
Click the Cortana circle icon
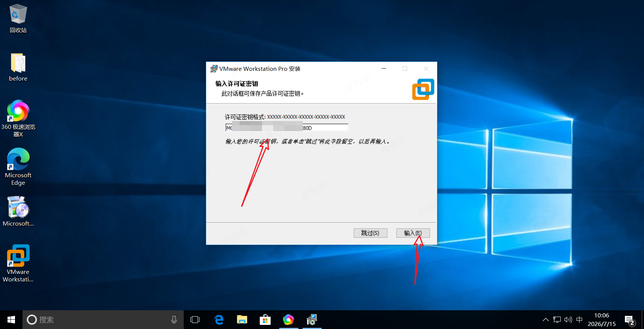tap(32, 320)
